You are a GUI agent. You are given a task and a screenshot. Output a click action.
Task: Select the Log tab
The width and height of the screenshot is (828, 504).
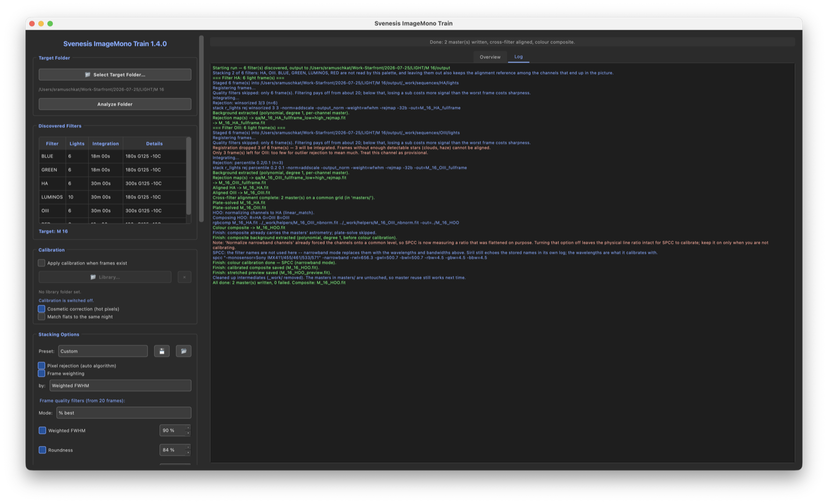(519, 57)
